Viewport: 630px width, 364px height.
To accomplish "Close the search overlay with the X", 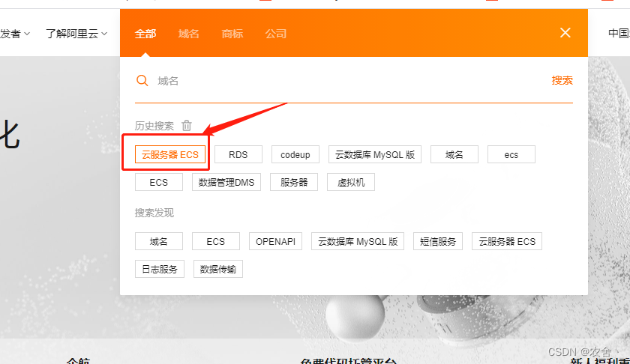I will pos(565,32).
